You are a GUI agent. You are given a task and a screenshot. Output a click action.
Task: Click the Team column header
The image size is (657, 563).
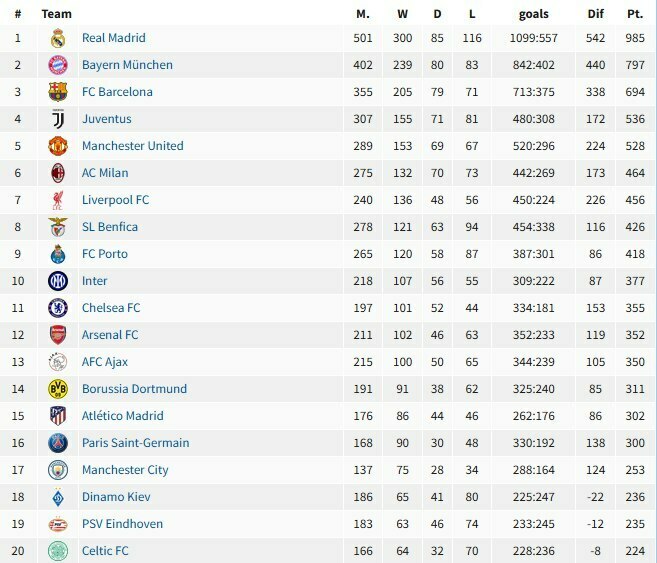57,14
